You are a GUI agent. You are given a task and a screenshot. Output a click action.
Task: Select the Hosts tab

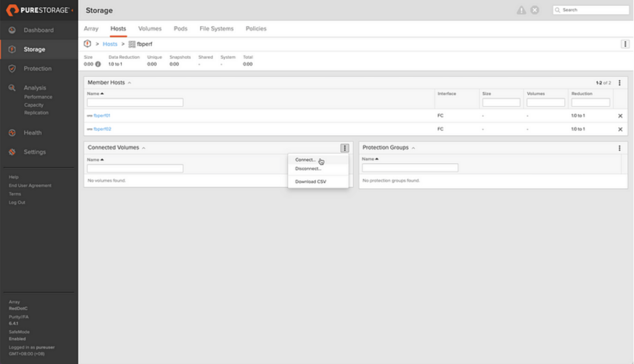[118, 29]
